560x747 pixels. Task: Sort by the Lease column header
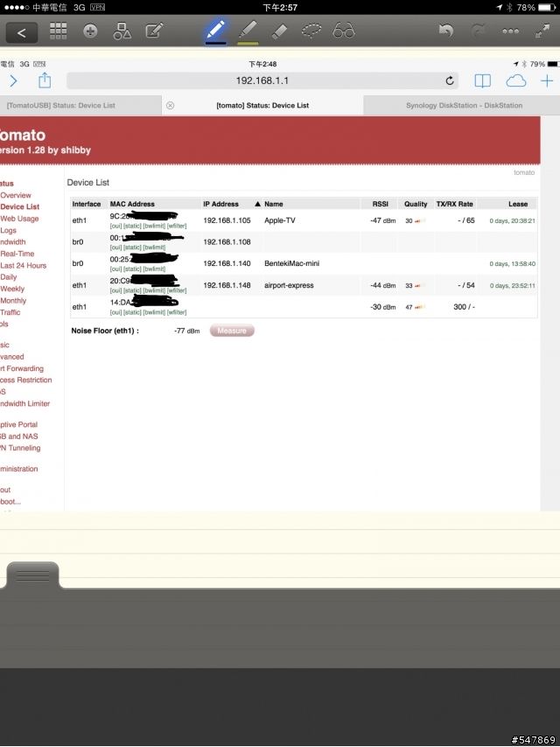[x=518, y=204]
